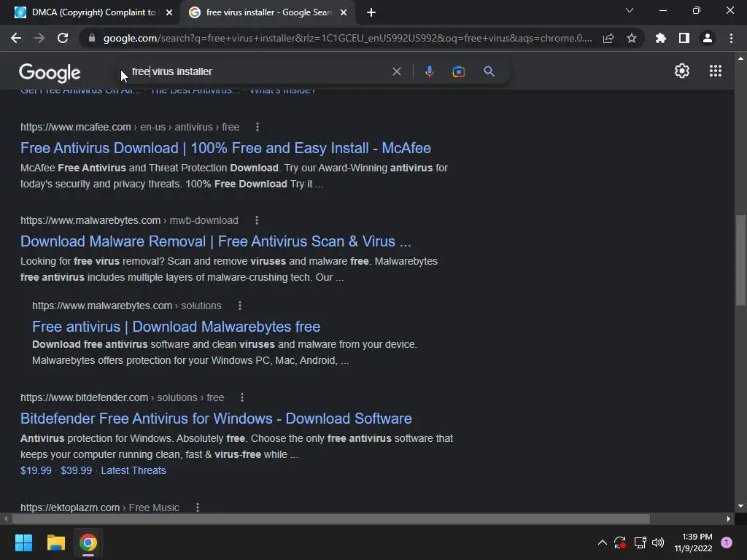Share this page via the share icon
Viewport: 747px width, 560px height.
point(608,38)
